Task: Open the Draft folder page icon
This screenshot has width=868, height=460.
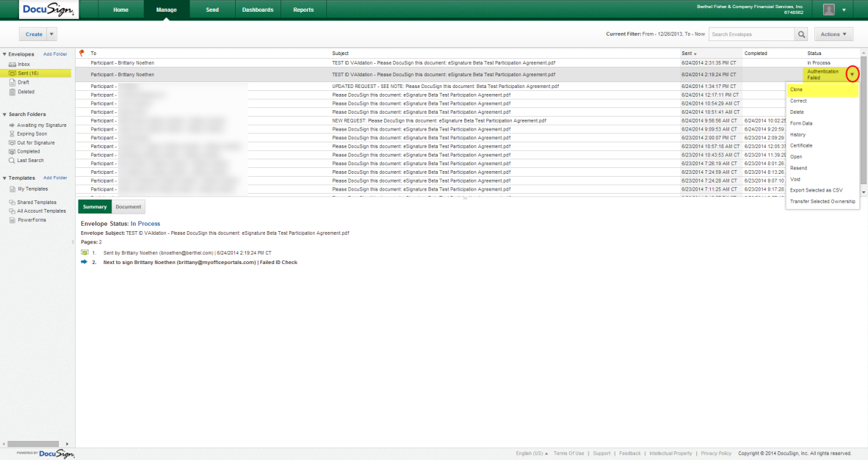Action: [x=12, y=82]
